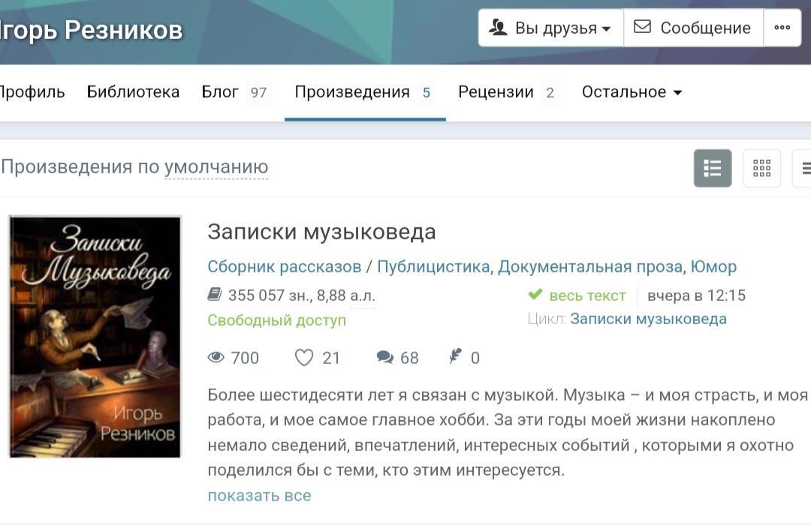Open comments via speech bubble icon
The image size is (811, 532).
pos(384,357)
